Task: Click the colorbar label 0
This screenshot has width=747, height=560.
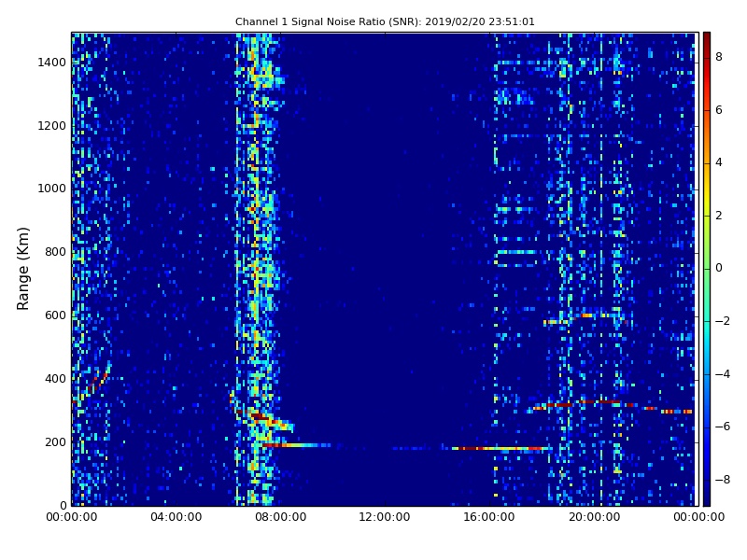Action: coord(719,268)
